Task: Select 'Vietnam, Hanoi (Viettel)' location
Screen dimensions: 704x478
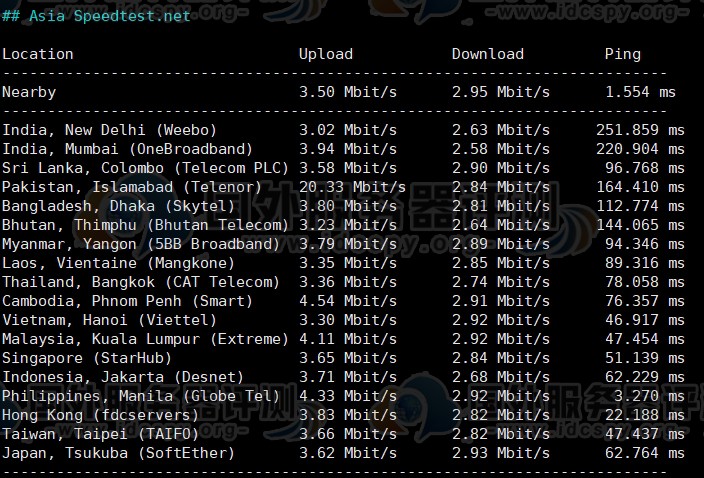Action: point(110,320)
